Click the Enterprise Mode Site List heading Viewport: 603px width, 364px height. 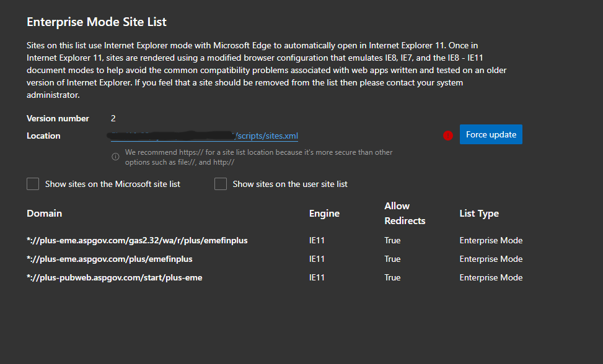tap(97, 22)
